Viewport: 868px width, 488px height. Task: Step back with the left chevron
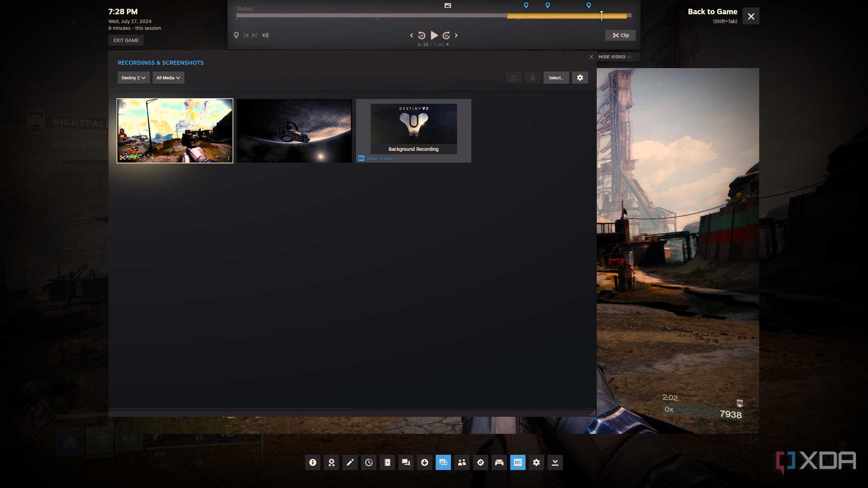412,35
